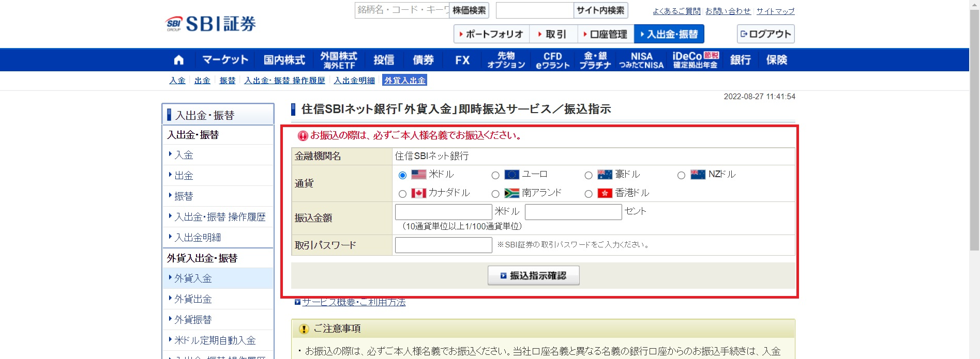Click the EU flag icon for ユーロ
This screenshot has height=359, width=980.
click(511, 175)
